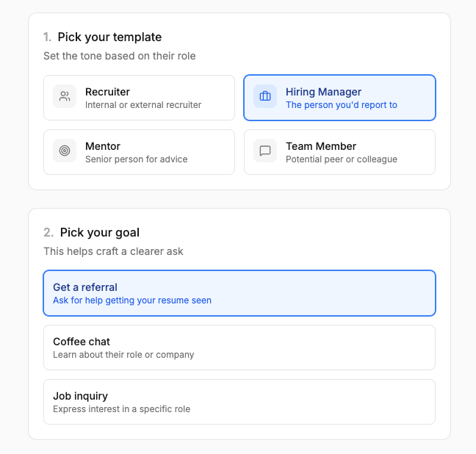Click the Mentor target icon
This screenshot has width=476, height=454.
tap(65, 151)
